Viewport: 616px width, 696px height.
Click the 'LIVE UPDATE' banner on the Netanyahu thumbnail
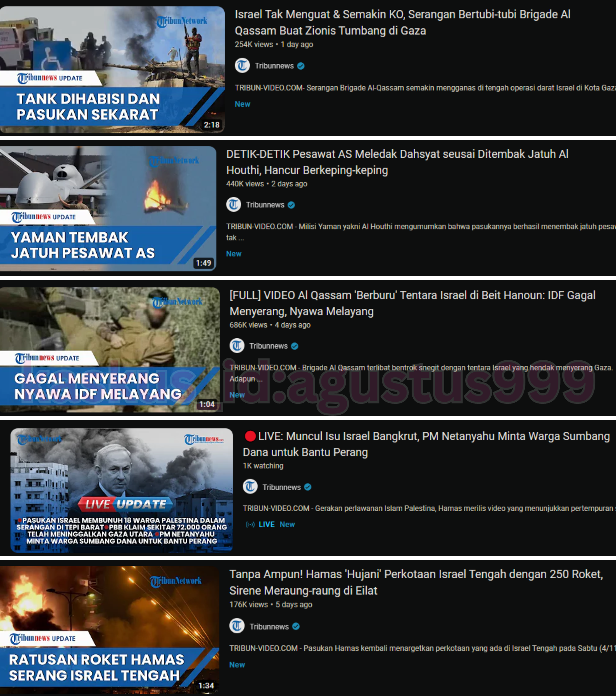click(125, 504)
